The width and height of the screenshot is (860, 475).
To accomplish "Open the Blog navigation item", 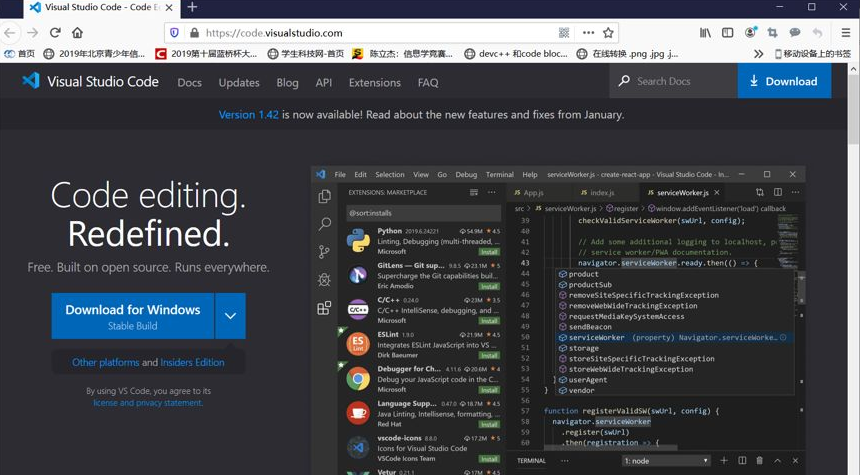I will [x=287, y=82].
